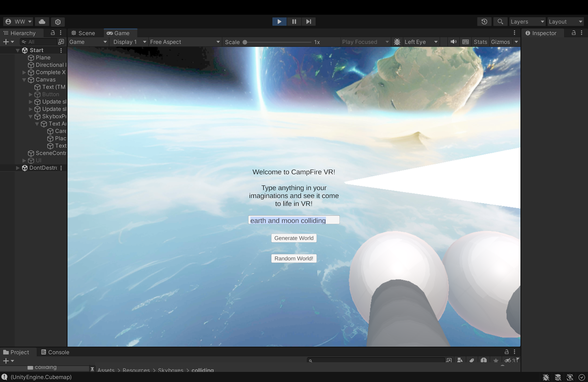Toggle Mute Audio speaker icon
Screen dimensions: 588x382
tap(453, 42)
